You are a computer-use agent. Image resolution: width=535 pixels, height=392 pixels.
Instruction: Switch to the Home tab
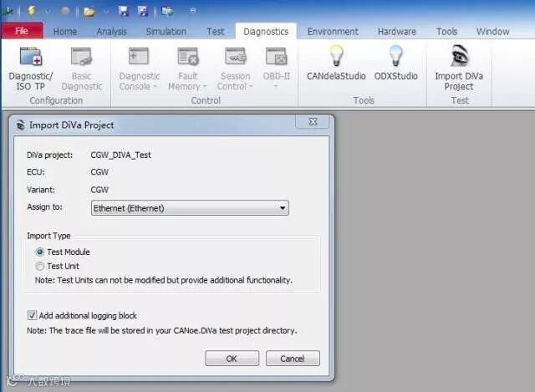[x=65, y=32]
